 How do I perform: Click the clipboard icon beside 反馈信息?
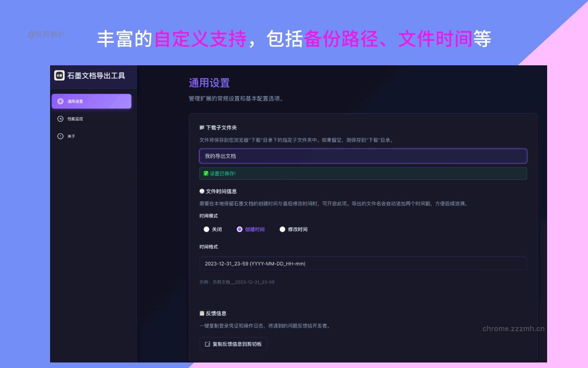202,313
